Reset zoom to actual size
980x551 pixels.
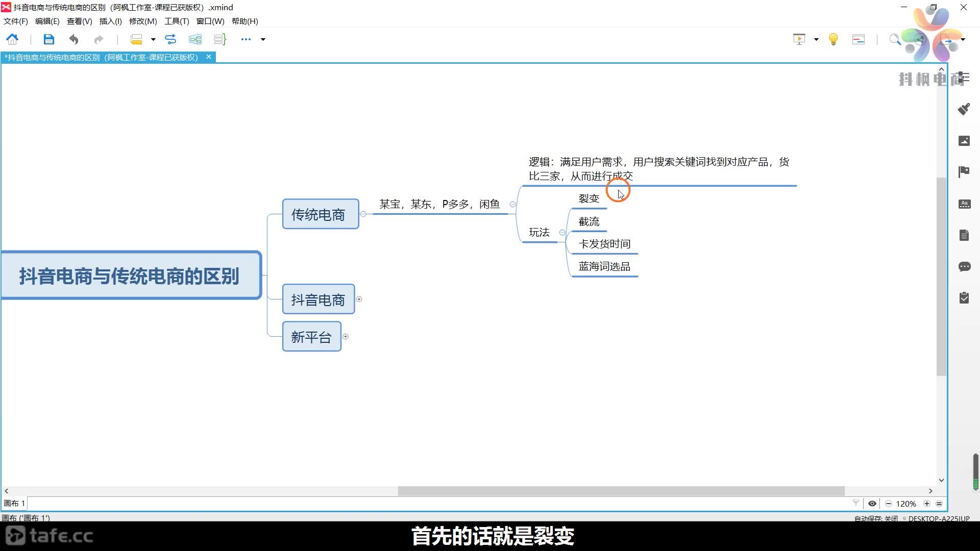point(939,504)
